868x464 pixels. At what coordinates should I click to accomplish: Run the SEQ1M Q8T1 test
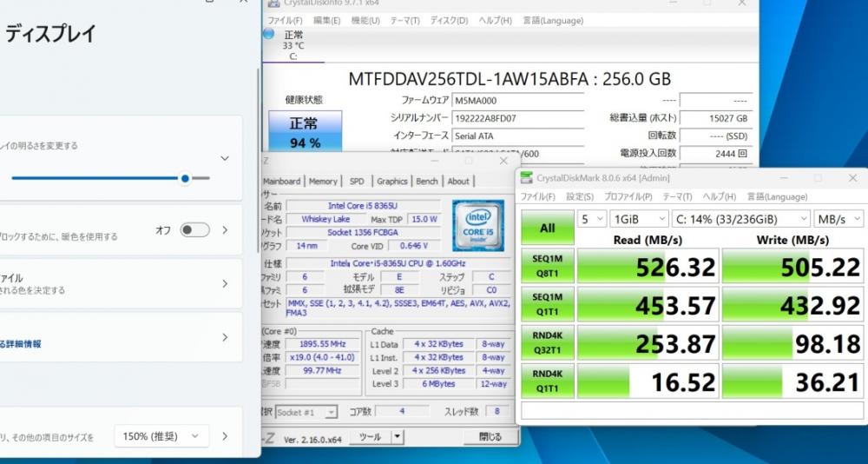548,266
